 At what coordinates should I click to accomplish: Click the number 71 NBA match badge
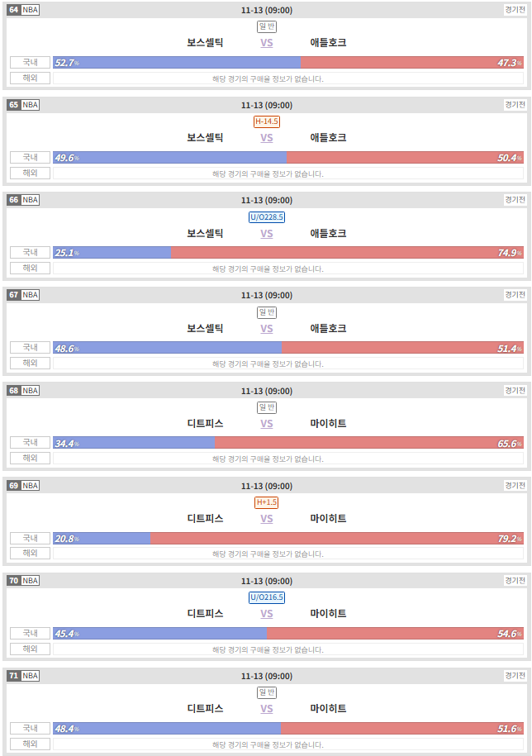(23, 676)
